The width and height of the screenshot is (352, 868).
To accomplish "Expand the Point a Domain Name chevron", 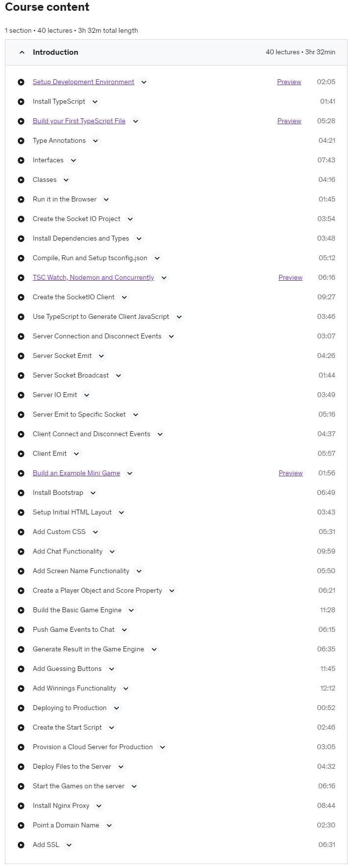I will tap(109, 825).
